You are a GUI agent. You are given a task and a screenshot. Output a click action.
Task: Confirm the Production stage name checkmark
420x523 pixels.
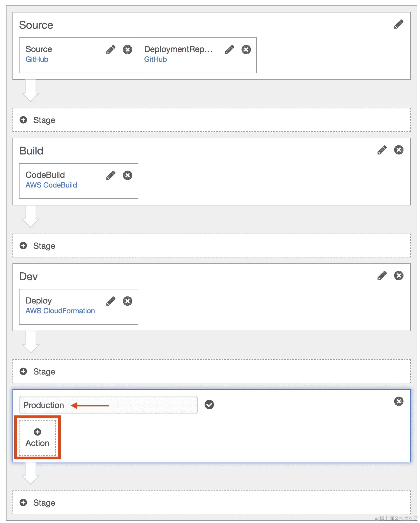pyautogui.click(x=209, y=405)
